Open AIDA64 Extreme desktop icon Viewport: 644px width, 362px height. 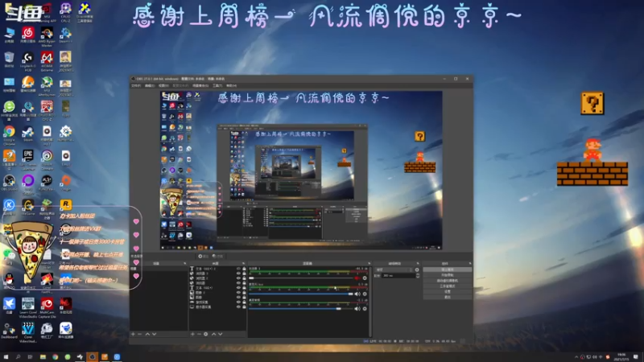click(x=47, y=61)
